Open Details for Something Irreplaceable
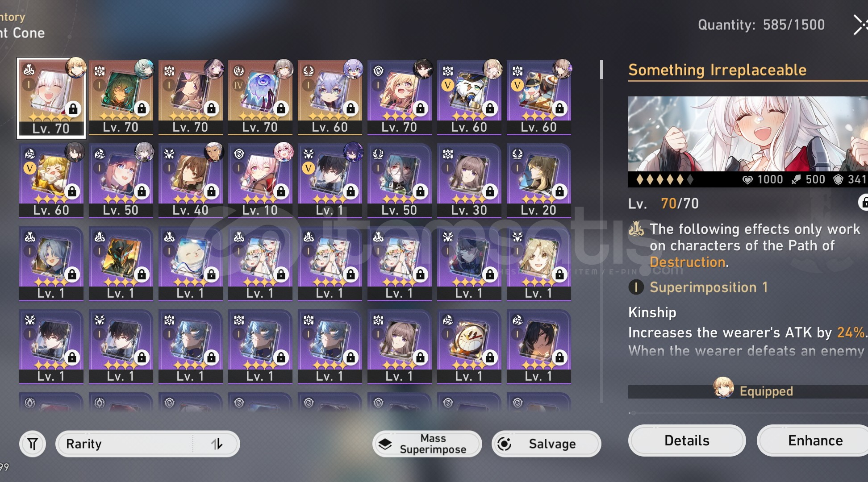This screenshot has height=482, width=868. point(687,440)
